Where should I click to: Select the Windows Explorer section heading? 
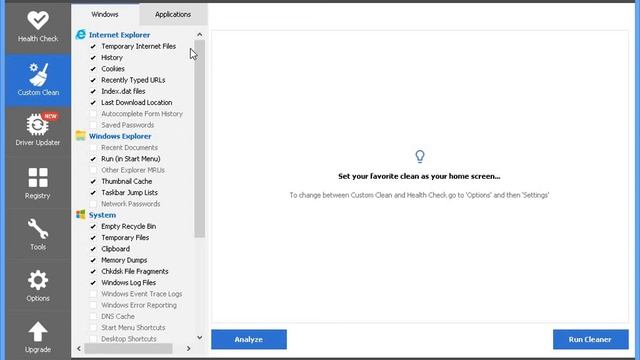point(120,136)
